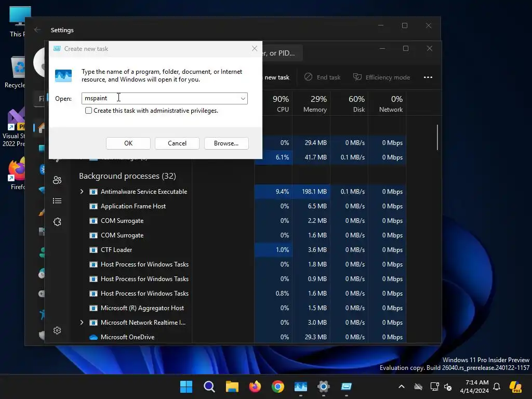Open the dropdown arrow of the Open field

tap(243, 98)
